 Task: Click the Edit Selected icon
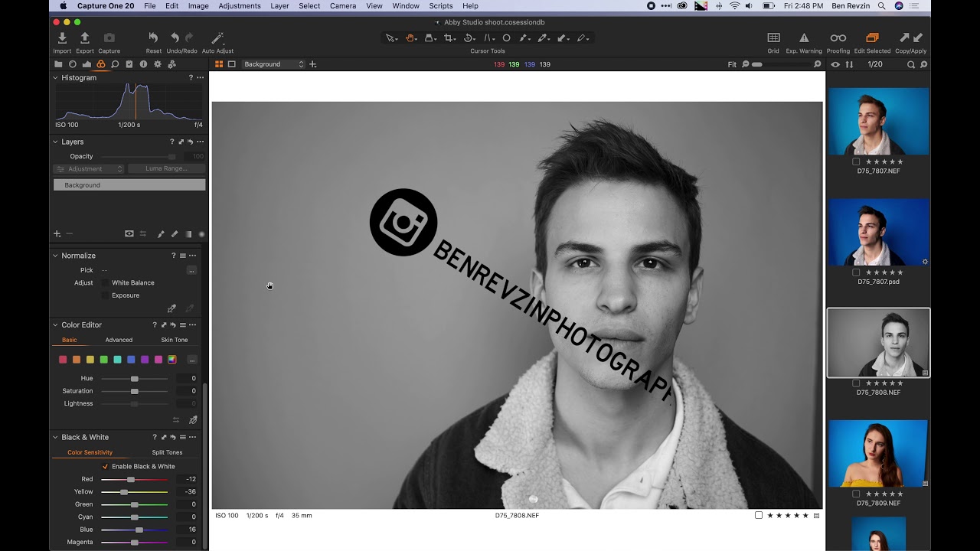click(x=872, y=37)
